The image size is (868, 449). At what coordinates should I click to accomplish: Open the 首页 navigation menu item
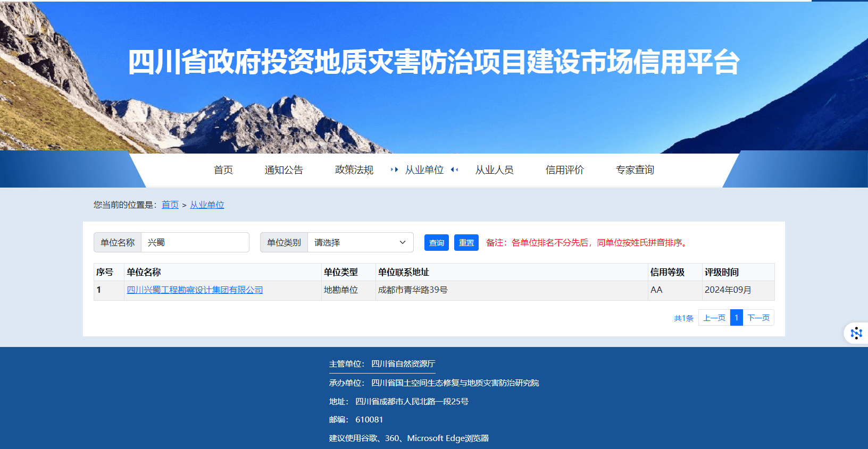(223, 170)
